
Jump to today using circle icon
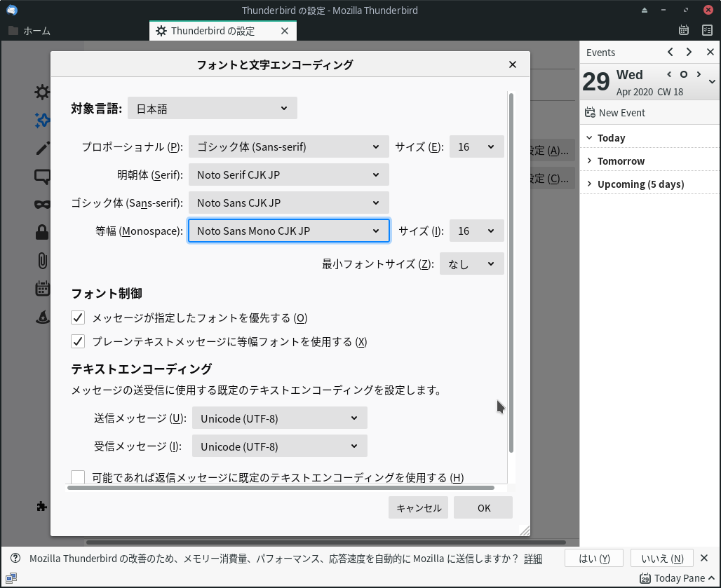point(684,74)
